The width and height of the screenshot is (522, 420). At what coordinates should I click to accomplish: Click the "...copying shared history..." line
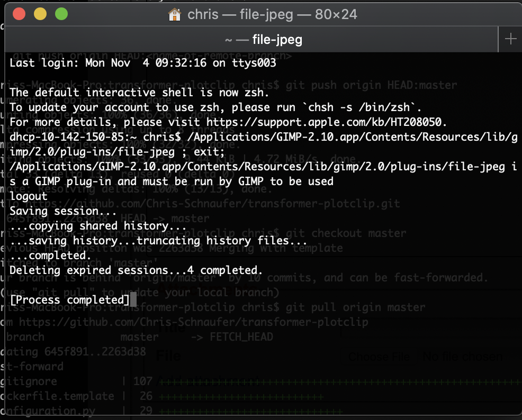98,226
